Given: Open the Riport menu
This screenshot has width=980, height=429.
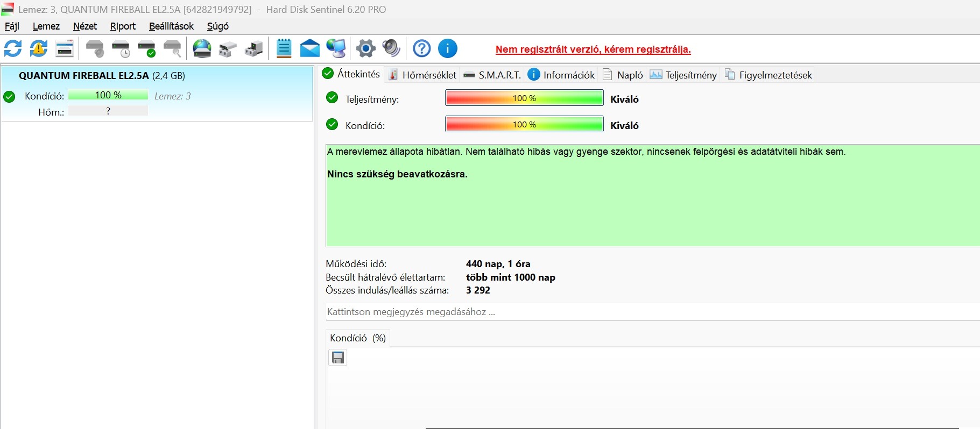Looking at the screenshot, I should coord(123,26).
